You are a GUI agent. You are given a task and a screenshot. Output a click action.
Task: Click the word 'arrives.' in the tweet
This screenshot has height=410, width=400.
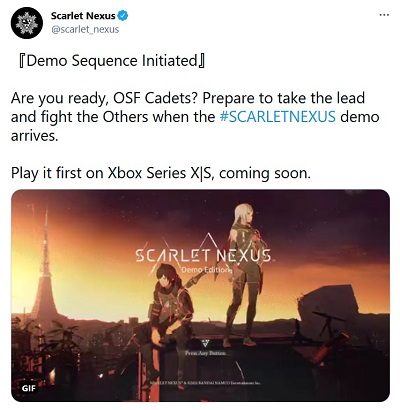point(34,136)
